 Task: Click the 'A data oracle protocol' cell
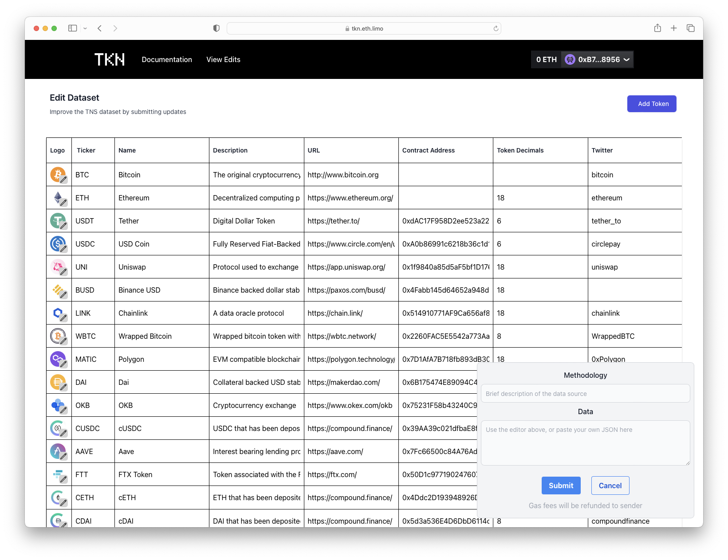[x=256, y=313]
